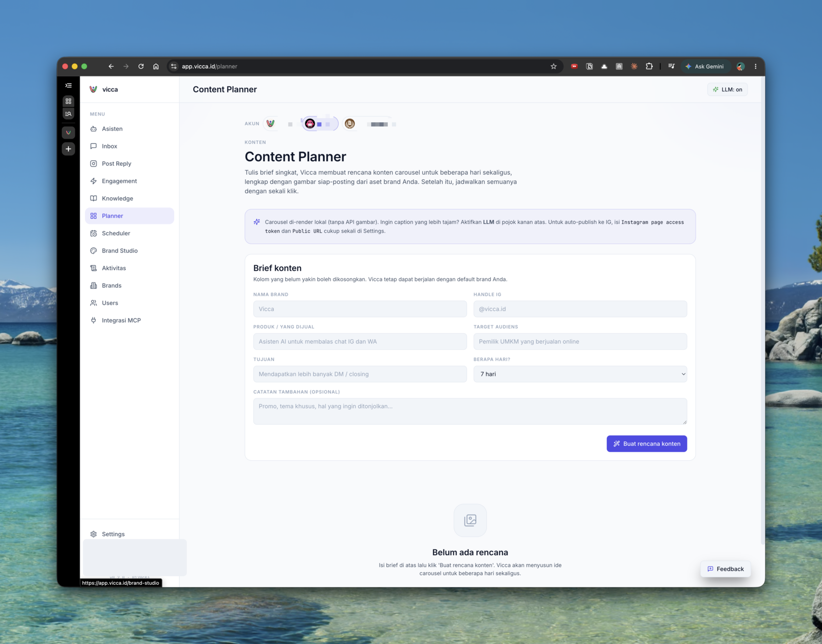The height and width of the screenshot is (644, 822).
Task: Select the Vicca logo account chip
Action: point(270,123)
